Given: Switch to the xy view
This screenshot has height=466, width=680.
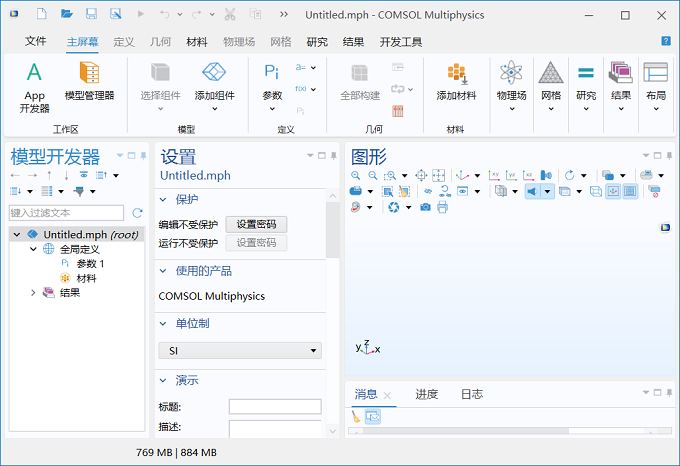Looking at the screenshot, I should (494, 176).
